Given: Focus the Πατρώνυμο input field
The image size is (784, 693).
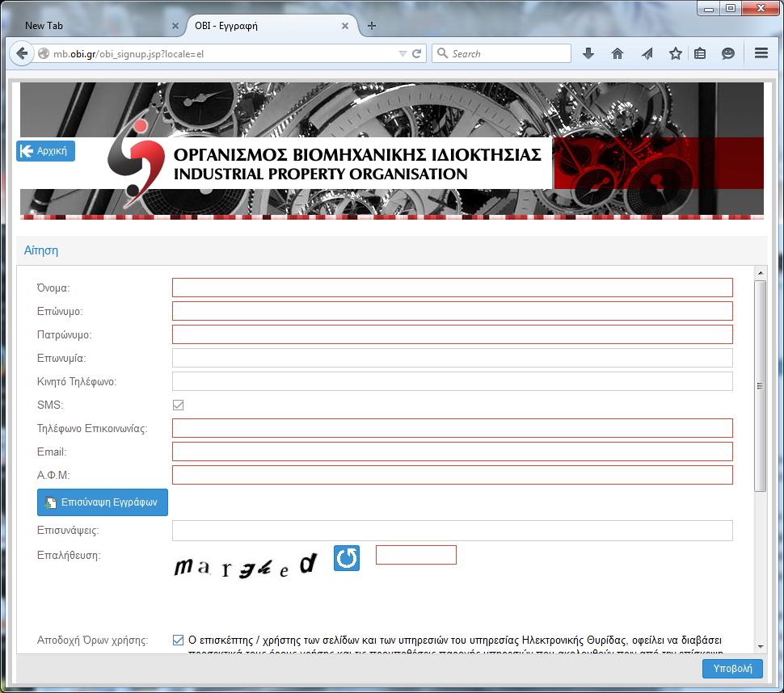Looking at the screenshot, I should click(453, 334).
